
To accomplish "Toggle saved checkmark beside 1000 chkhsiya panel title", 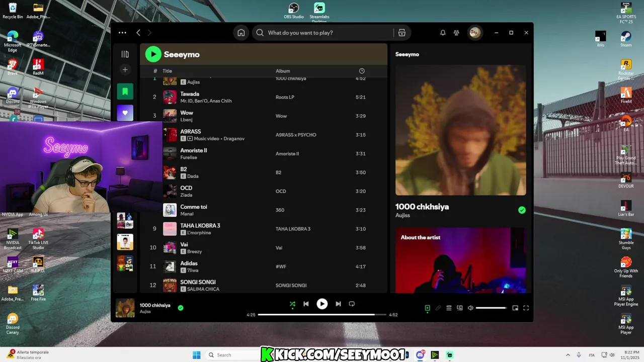I will (522, 210).
